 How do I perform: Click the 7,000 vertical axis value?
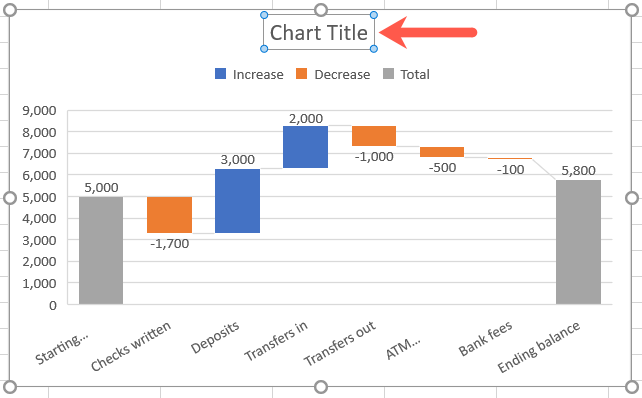point(39,154)
